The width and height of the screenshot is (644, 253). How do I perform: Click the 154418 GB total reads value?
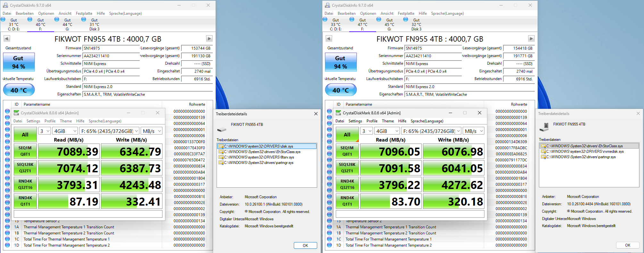click(519, 48)
